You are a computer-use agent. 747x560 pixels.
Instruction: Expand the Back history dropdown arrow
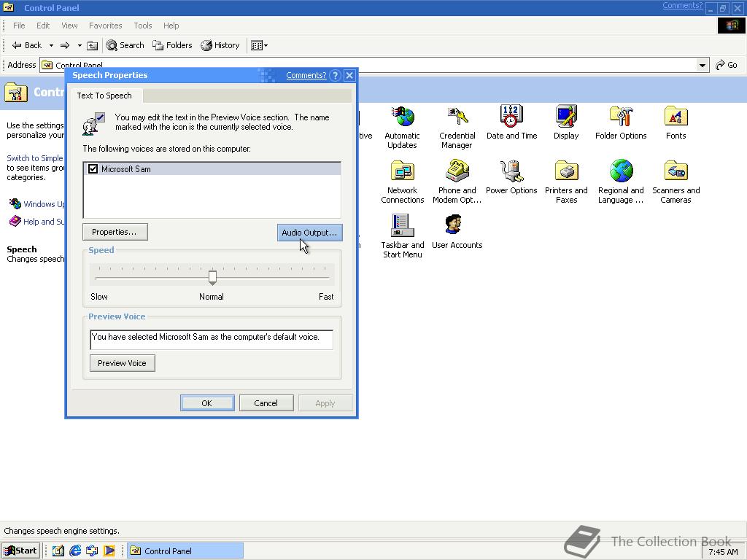click(x=51, y=45)
